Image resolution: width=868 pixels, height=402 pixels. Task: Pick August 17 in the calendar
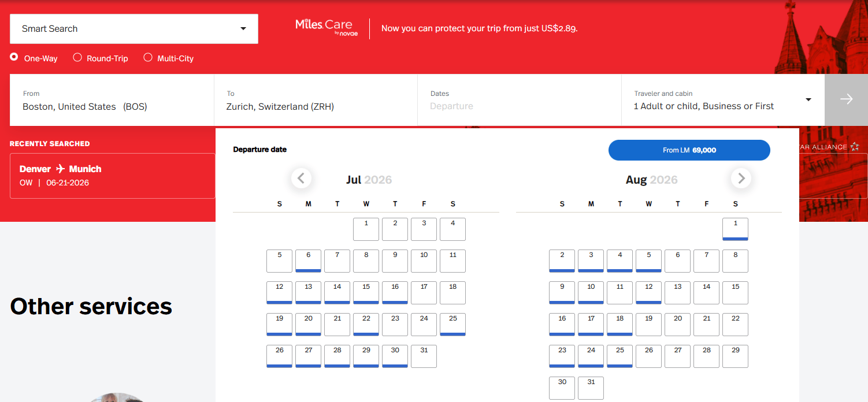(x=591, y=325)
